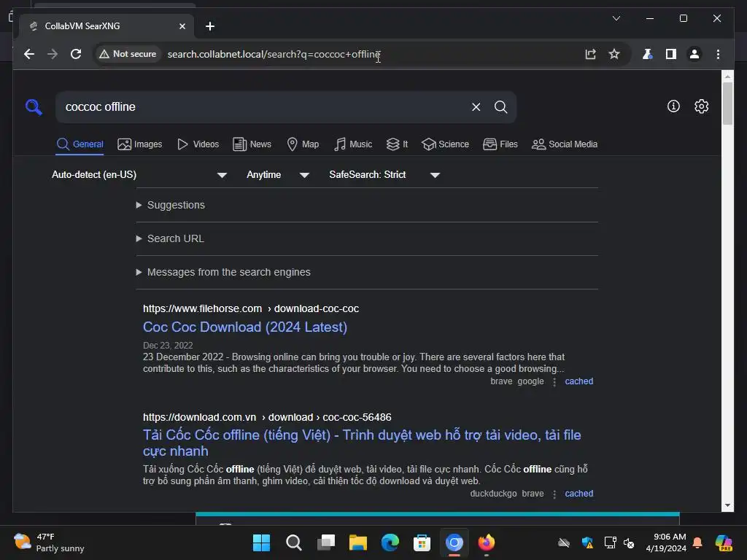This screenshot has width=747, height=560.
Task: Open filehorse.com result URL
Action: click(x=251, y=308)
